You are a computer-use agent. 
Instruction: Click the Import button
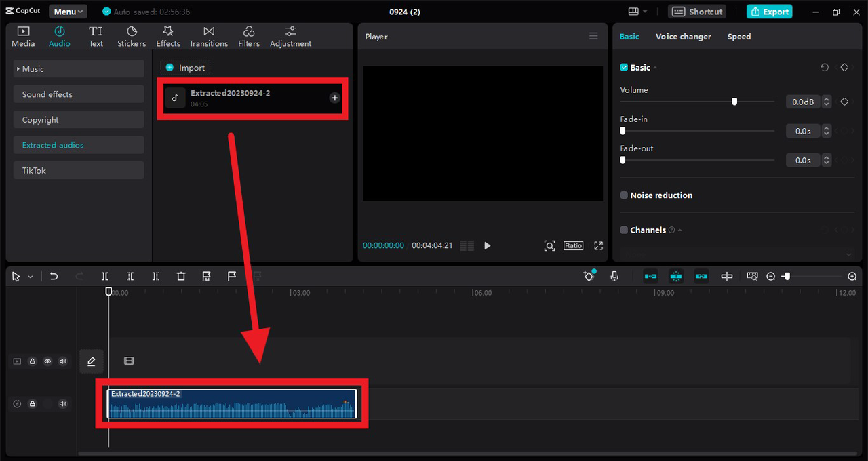click(185, 68)
